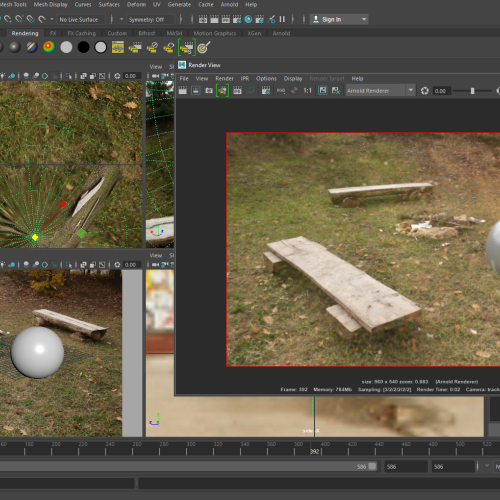This screenshot has height=500, width=500.
Task: Open the Sign In dropdown arrow
Action: [364, 19]
